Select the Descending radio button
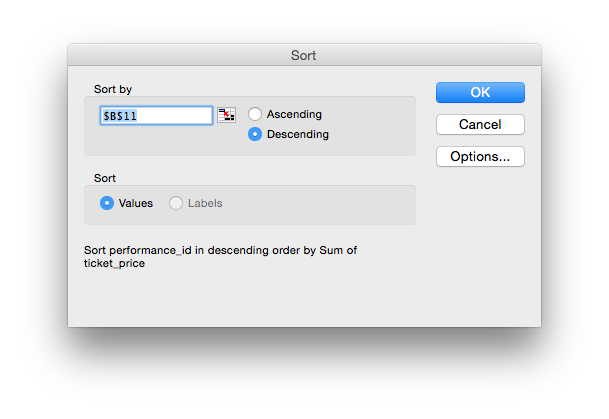Viewport: 609px width, 419px height. (x=255, y=134)
